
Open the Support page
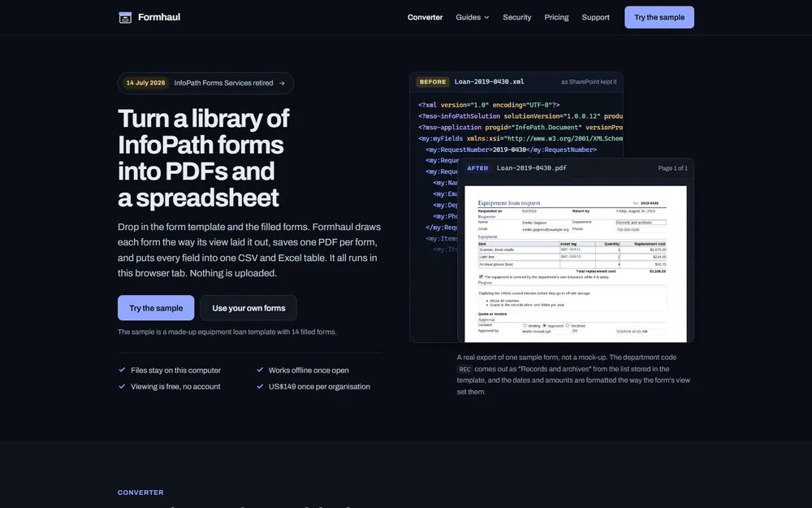(595, 17)
